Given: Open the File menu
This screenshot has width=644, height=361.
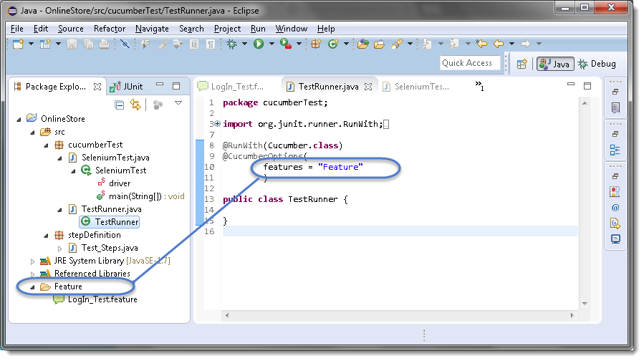Looking at the screenshot, I should click(17, 29).
